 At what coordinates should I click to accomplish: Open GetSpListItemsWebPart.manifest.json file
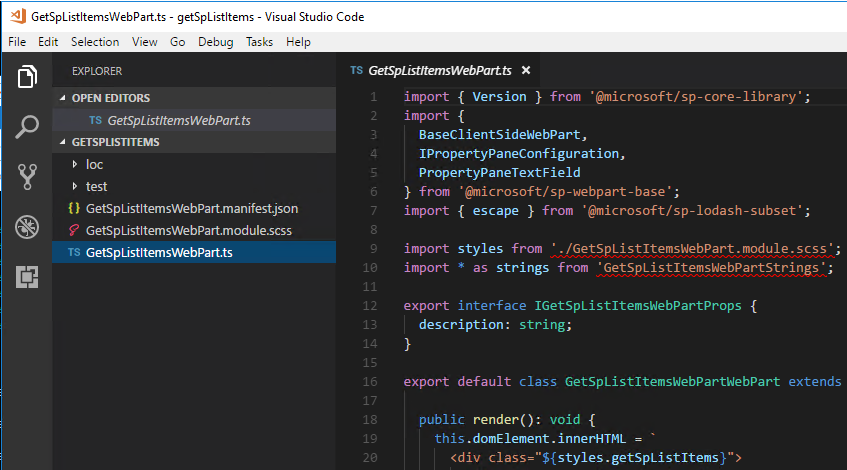pyautogui.click(x=194, y=208)
